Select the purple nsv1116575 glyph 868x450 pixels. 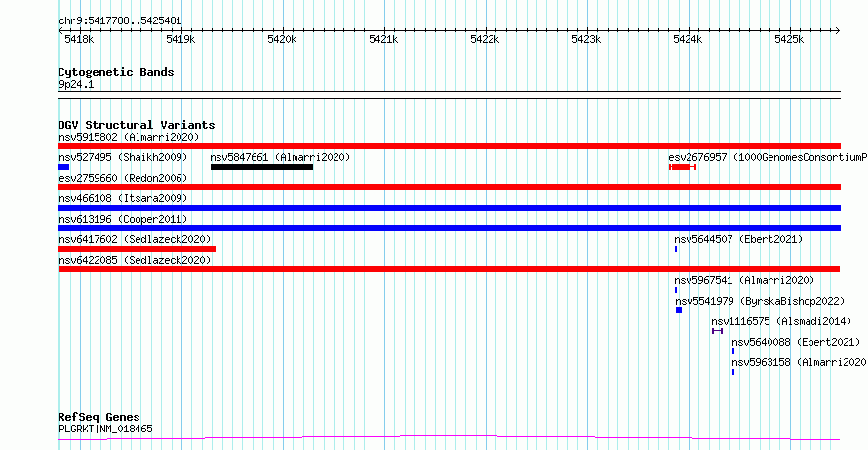717,331
